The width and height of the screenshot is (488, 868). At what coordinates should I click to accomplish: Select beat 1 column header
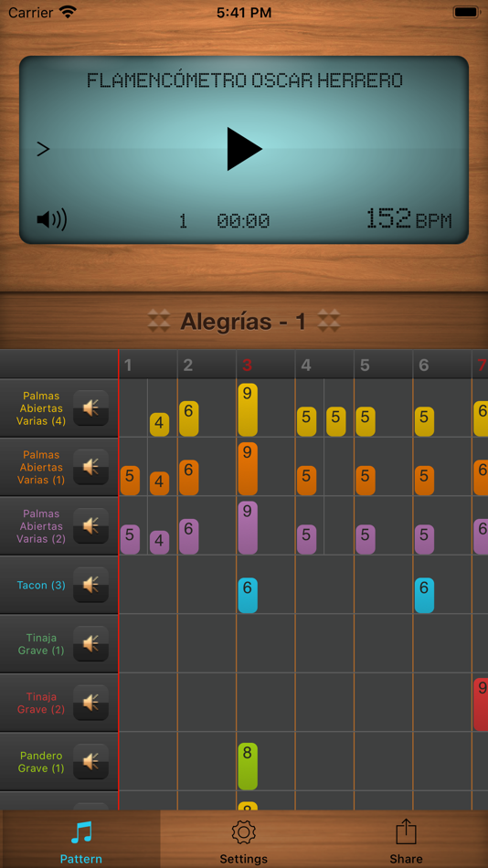point(148,365)
